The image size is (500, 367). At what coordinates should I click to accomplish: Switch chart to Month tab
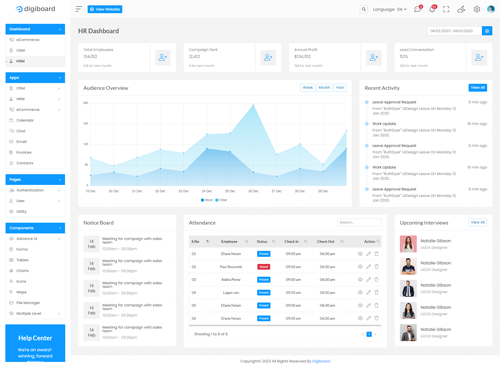(324, 88)
